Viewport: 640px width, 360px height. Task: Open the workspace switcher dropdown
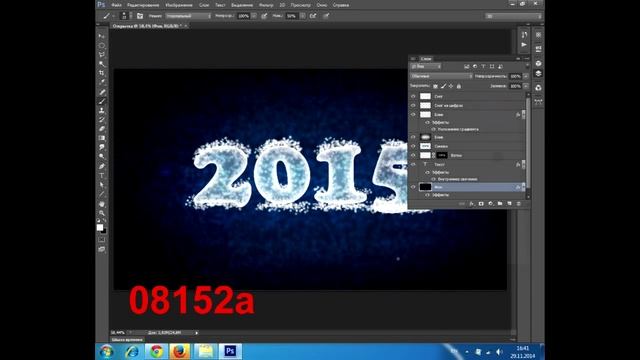coord(513,16)
